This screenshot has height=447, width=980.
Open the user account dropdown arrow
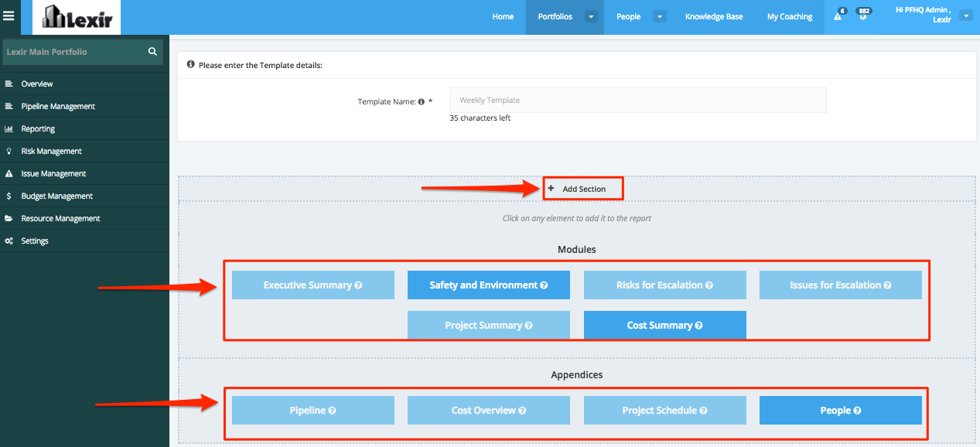pyautogui.click(x=965, y=15)
